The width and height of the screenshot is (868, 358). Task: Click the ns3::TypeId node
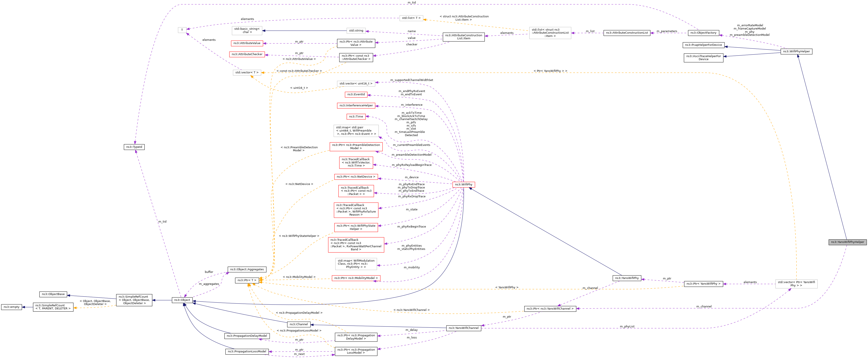click(x=134, y=147)
